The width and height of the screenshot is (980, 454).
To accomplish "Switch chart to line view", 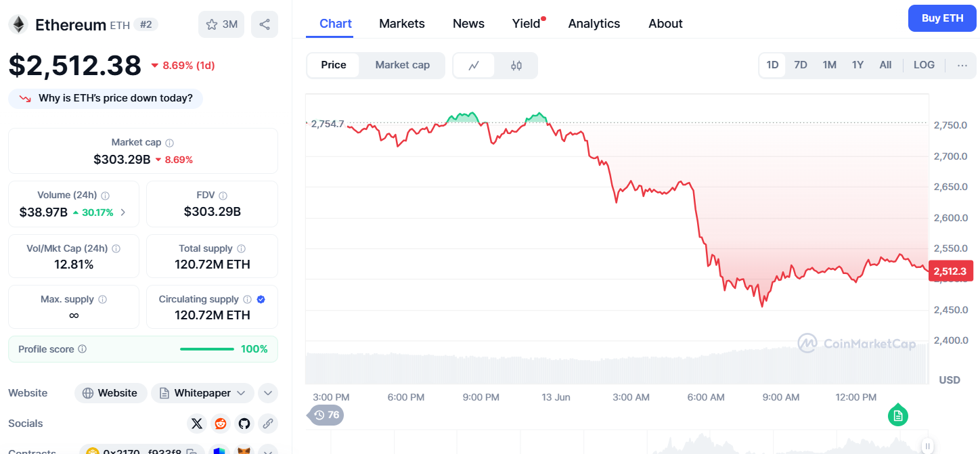I will (474, 66).
